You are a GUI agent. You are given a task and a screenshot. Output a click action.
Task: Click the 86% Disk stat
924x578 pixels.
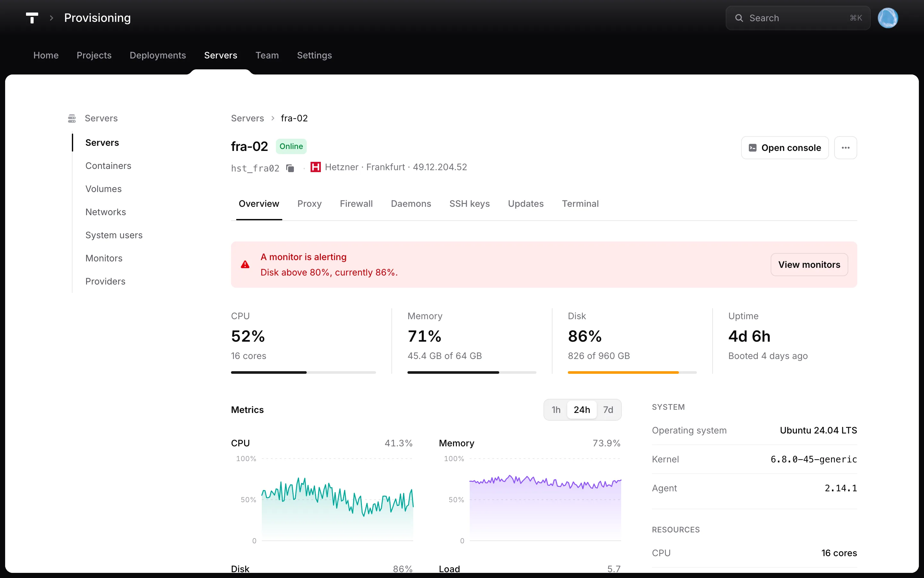tap(585, 337)
